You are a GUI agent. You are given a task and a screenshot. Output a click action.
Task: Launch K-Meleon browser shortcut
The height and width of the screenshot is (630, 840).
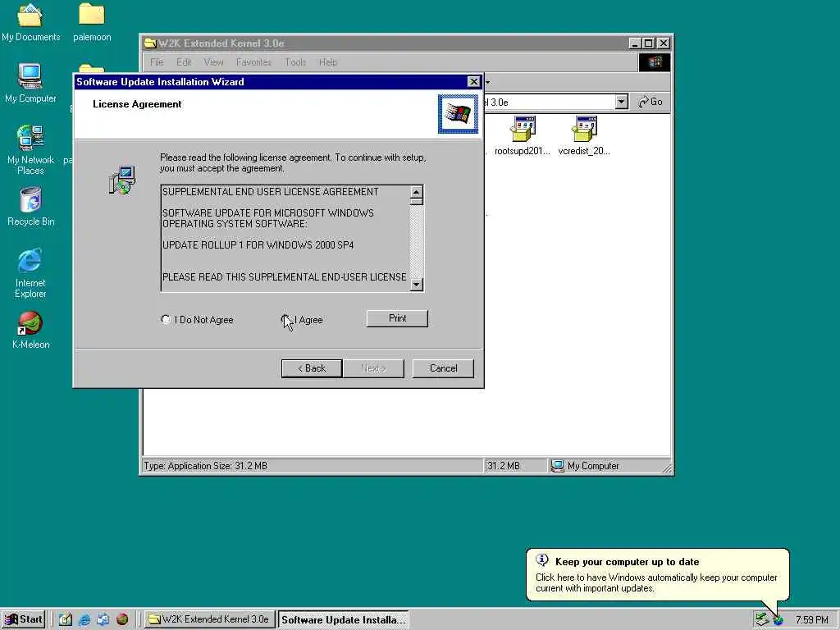(x=30, y=330)
